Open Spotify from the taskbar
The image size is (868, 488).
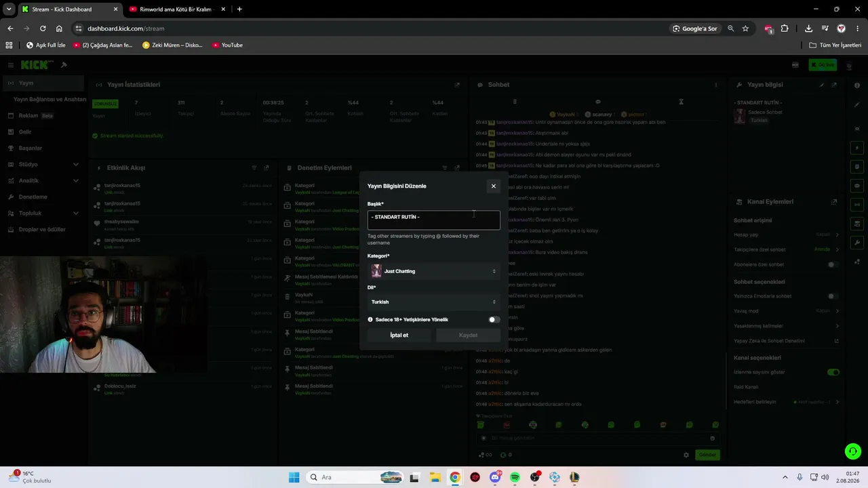pyautogui.click(x=515, y=477)
